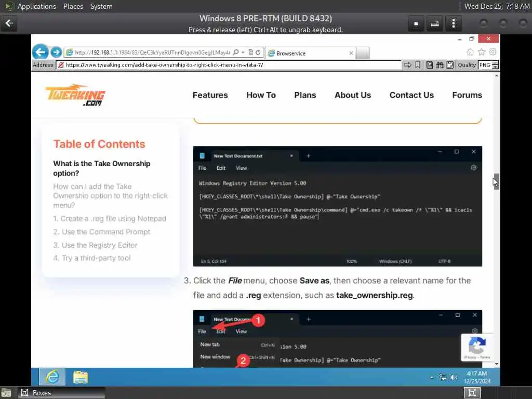This screenshot has height=399, width=532.
Task: Click the page vertical scrollbar thumb
Action: tap(496, 181)
